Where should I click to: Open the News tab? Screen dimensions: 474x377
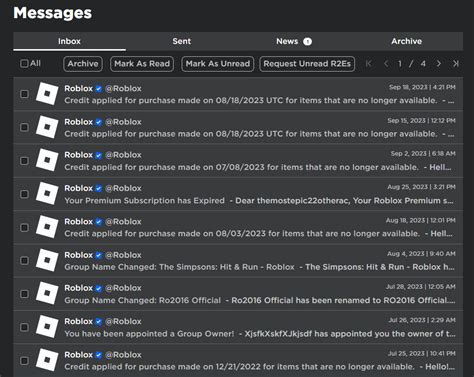point(293,41)
